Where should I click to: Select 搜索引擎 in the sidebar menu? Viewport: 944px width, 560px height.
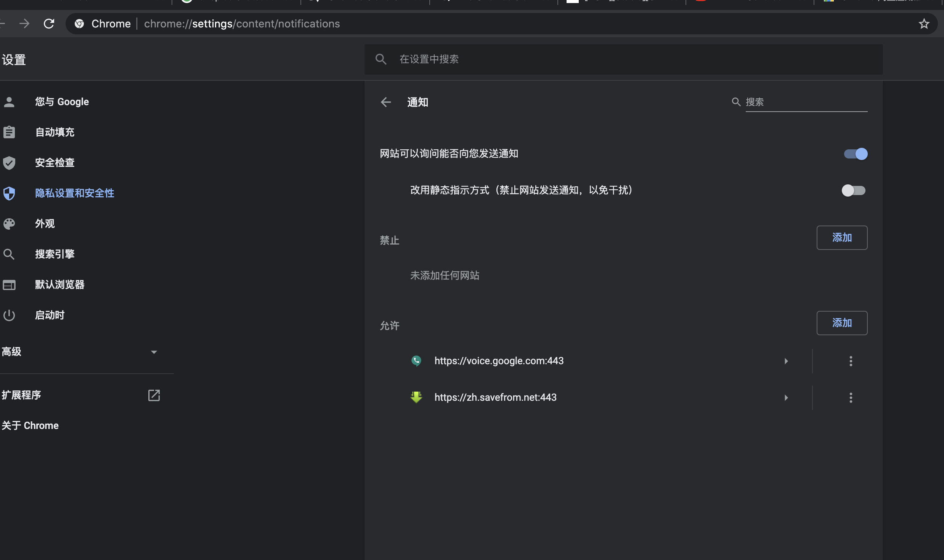tap(55, 254)
